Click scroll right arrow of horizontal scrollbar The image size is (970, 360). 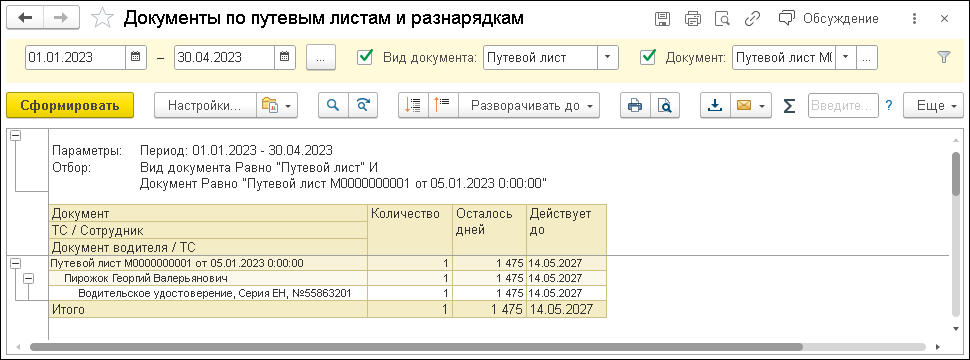(938, 347)
